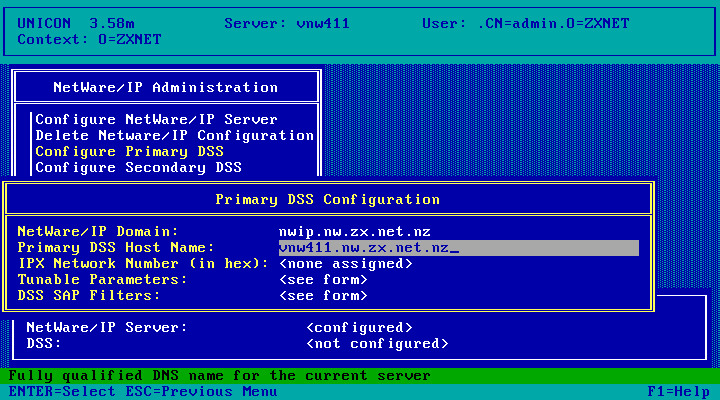Open DSS SAP Filters see form entry
This screenshot has width=720, height=400.
[x=323, y=296]
